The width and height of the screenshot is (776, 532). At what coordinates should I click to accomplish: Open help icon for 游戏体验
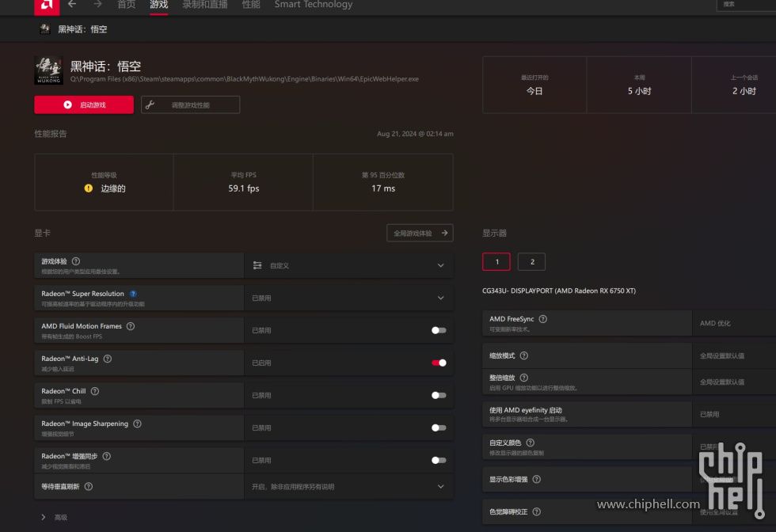coord(76,261)
